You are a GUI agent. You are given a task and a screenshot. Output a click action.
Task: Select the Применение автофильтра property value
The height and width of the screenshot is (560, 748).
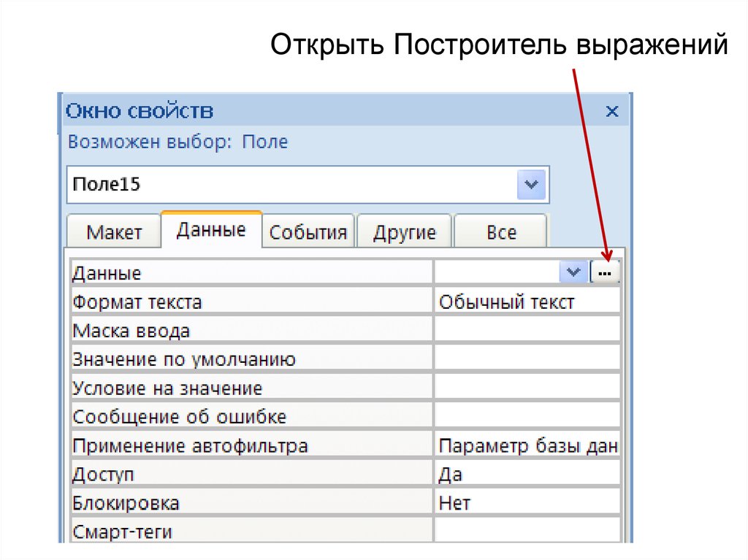pos(526,445)
